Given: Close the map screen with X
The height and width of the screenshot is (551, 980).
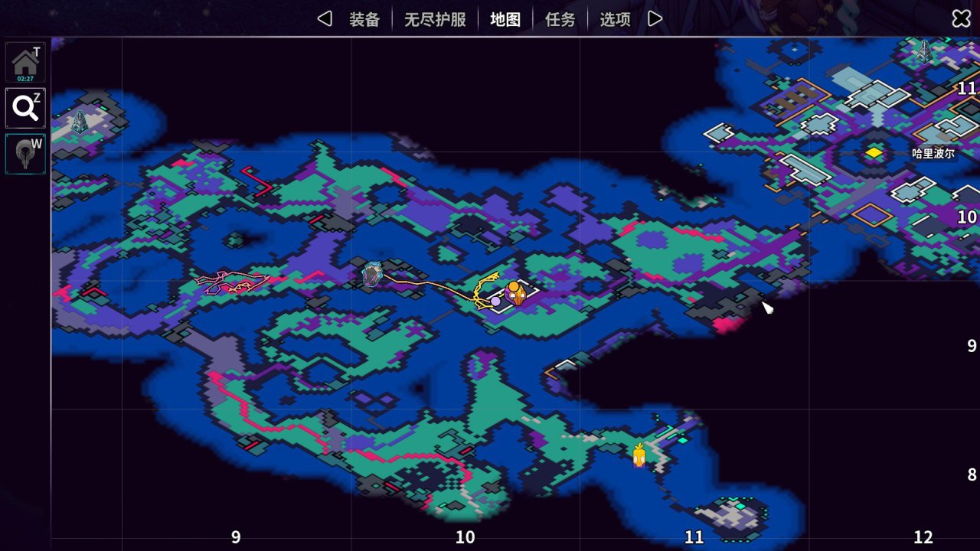Looking at the screenshot, I should pyautogui.click(x=961, y=18).
